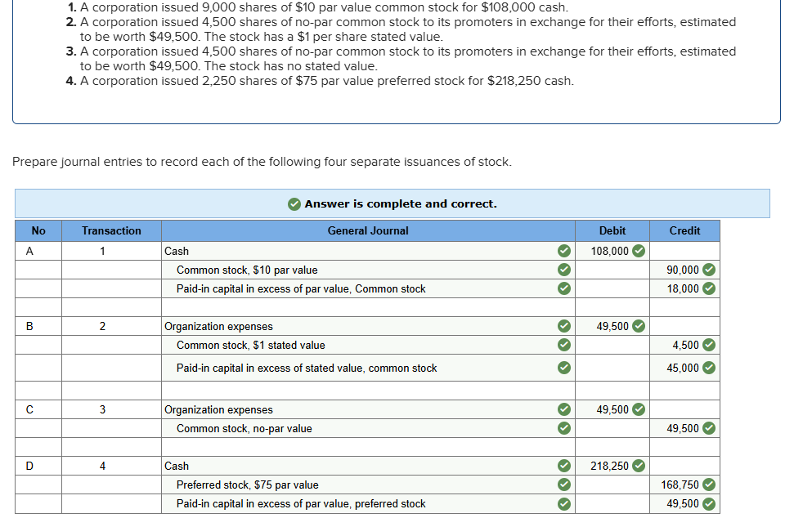The height and width of the screenshot is (527, 812).
Task: Click transaction number 2 cell
Action: (102, 326)
